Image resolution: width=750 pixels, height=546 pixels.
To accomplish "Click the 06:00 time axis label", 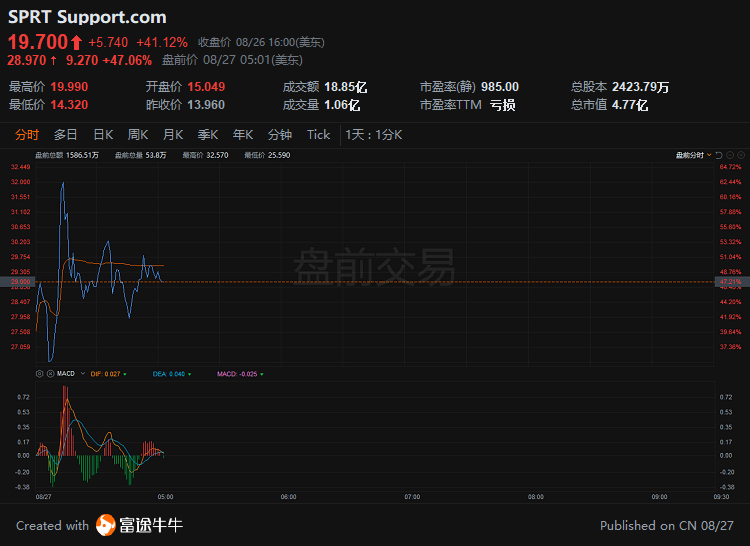I will tap(288, 497).
